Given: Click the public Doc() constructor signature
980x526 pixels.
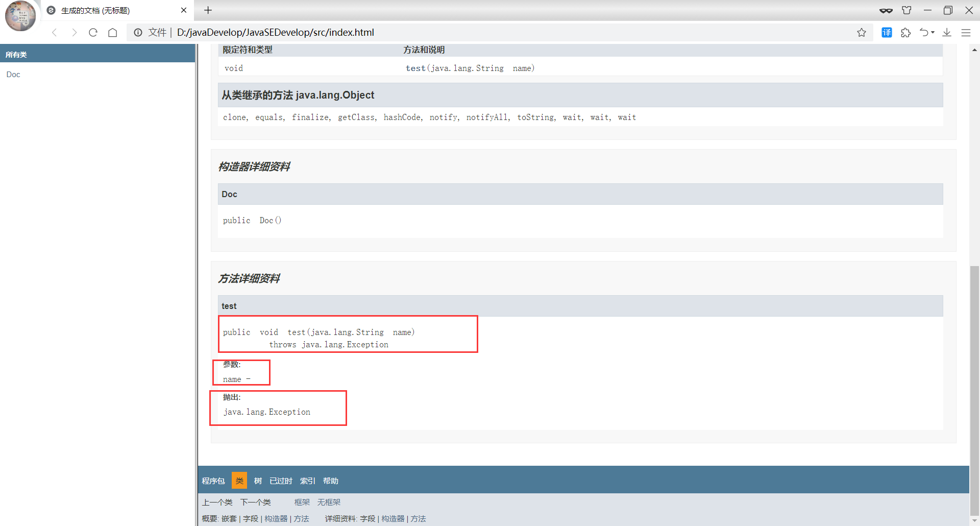Looking at the screenshot, I should (252, 221).
